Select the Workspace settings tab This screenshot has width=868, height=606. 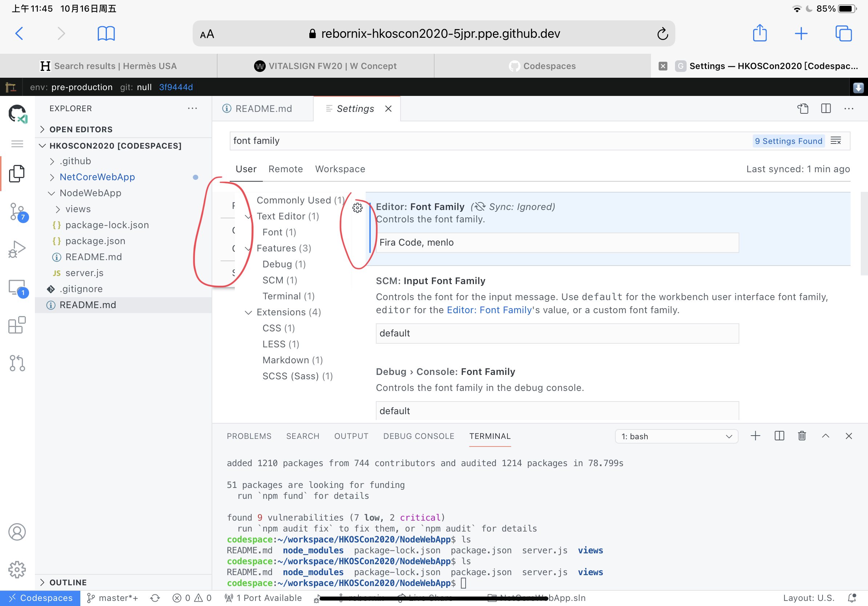click(339, 169)
